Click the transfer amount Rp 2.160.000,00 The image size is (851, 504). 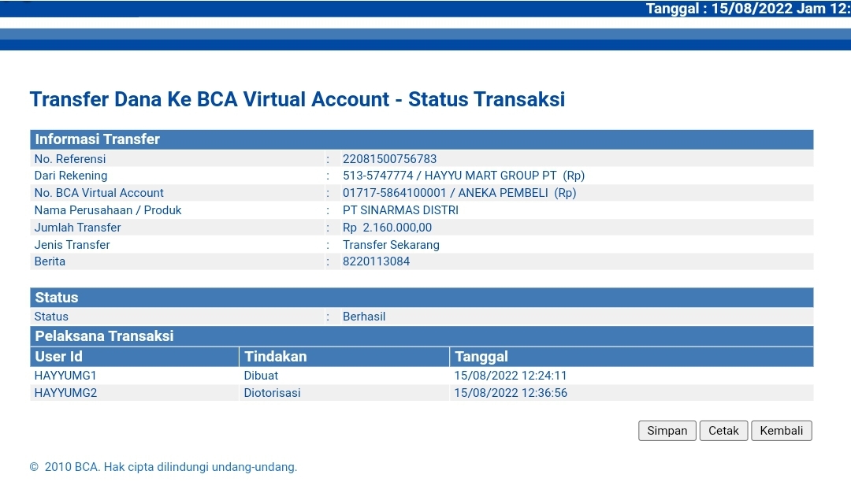coord(387,228)
